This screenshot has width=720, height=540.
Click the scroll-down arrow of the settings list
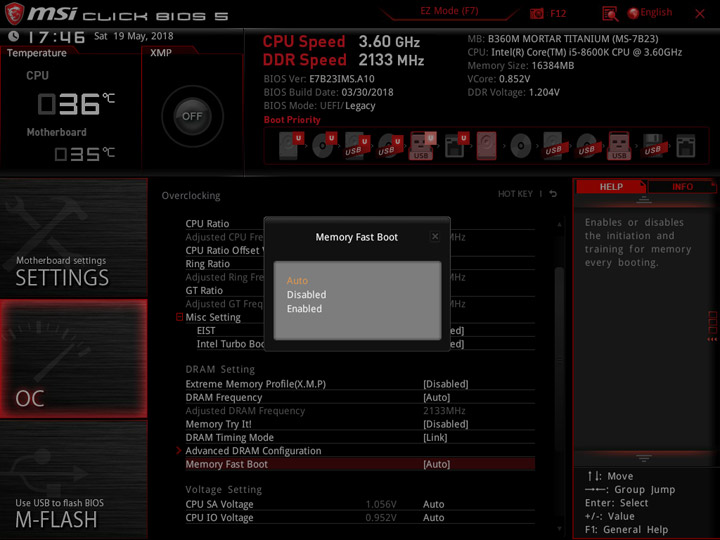click(x=559, y=529)
